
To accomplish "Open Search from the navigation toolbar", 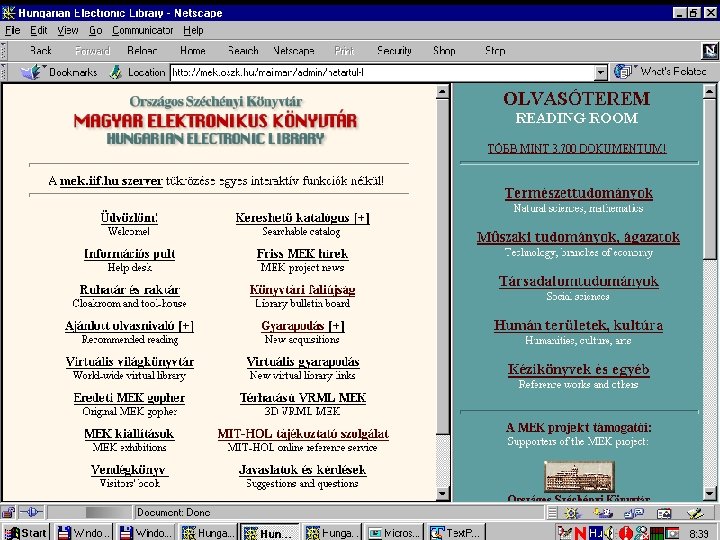I will 243,51.
